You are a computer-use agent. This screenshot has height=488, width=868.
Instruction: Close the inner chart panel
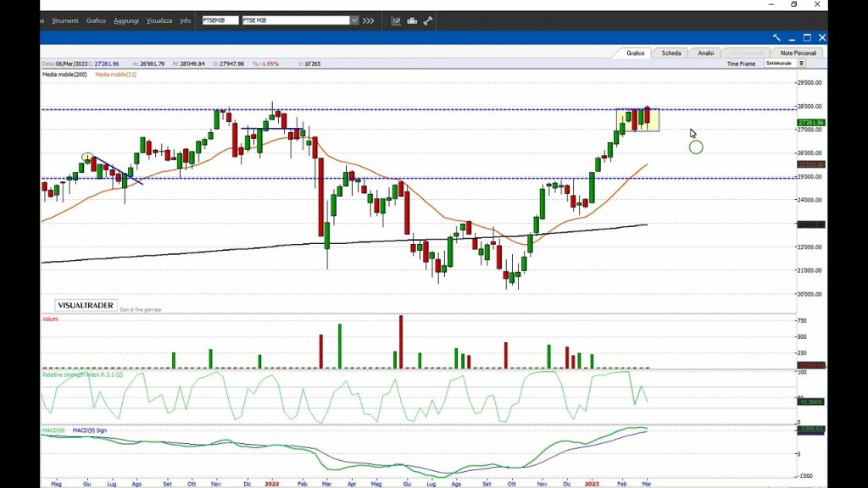pos(822,37)
